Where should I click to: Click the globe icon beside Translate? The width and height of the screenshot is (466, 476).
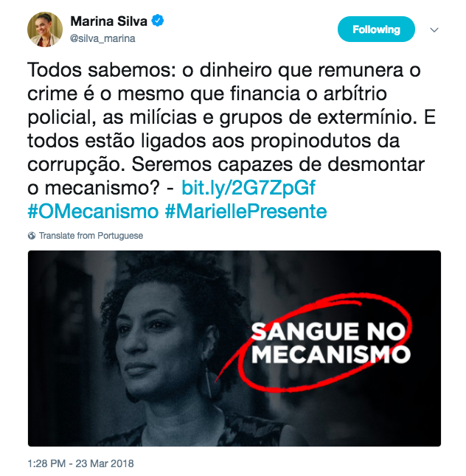pyautogui.click(x=32, y=236)
